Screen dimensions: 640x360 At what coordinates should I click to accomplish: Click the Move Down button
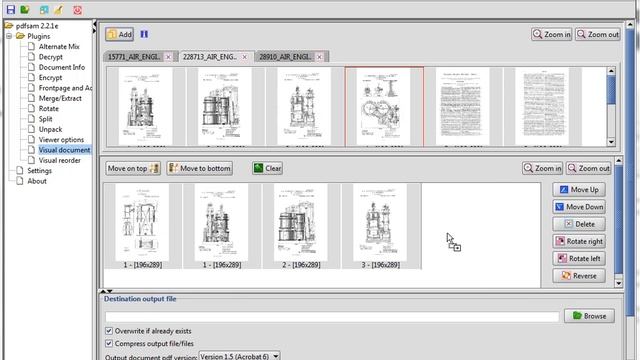point(579,207)
